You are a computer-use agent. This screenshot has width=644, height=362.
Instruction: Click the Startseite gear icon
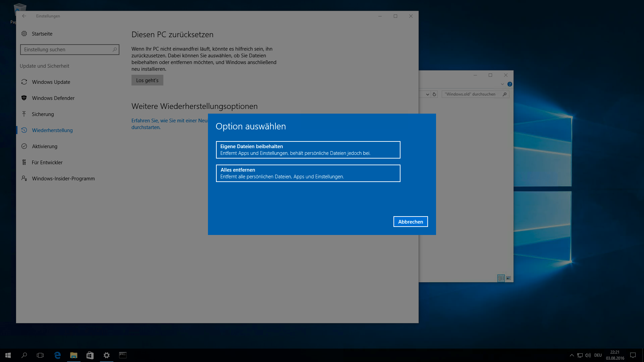[x=24, y=34]
